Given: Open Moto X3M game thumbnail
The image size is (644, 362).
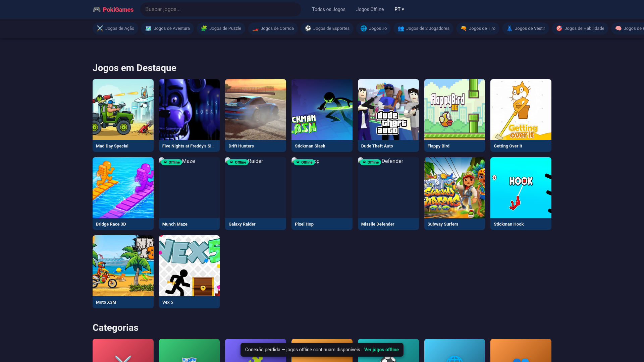Looking at the screenshot, I should pos(123,266).
